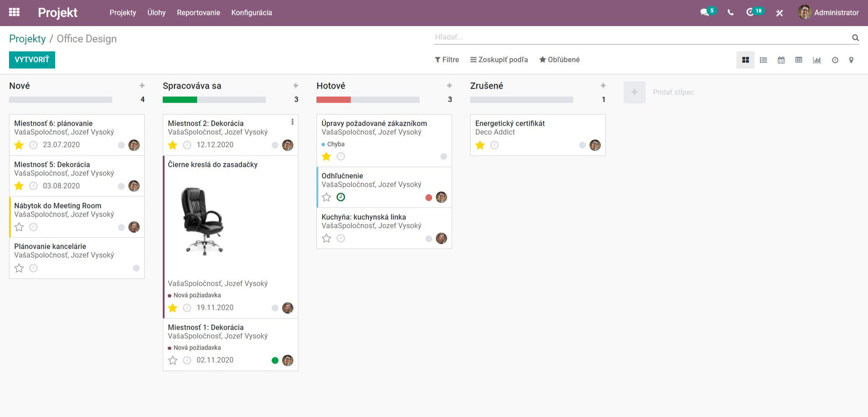Click the search magnifier icon

point(855,38)
